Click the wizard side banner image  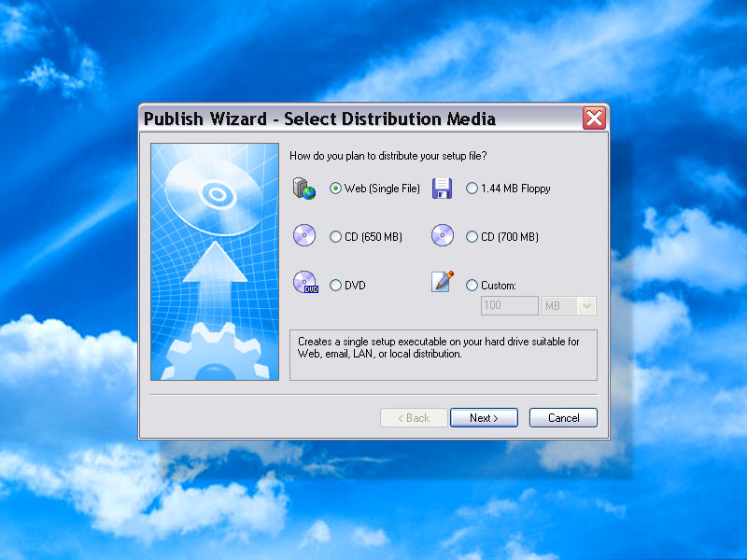pos(215,261)
